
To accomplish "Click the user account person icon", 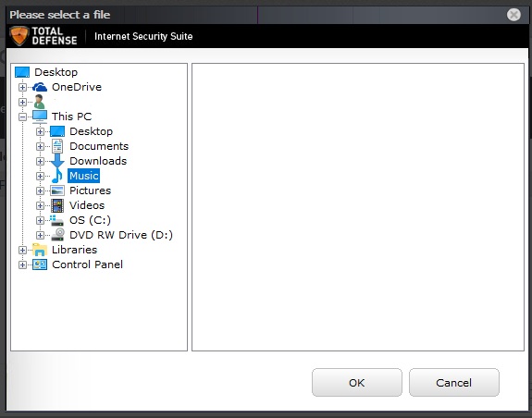I will [x=40, y=102].
